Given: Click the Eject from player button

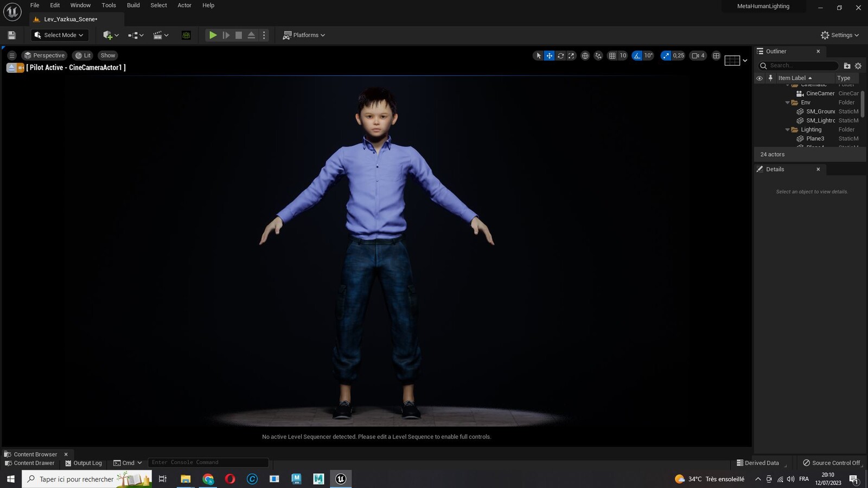Looking at the screenshot, I should (251, 35).
